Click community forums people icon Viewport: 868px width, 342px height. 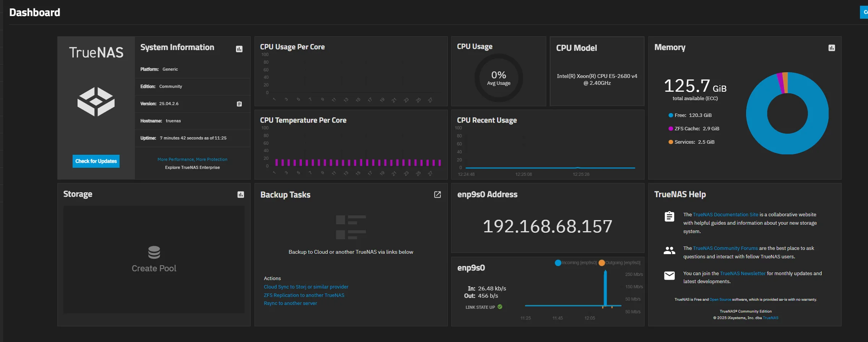click(669, 251)
